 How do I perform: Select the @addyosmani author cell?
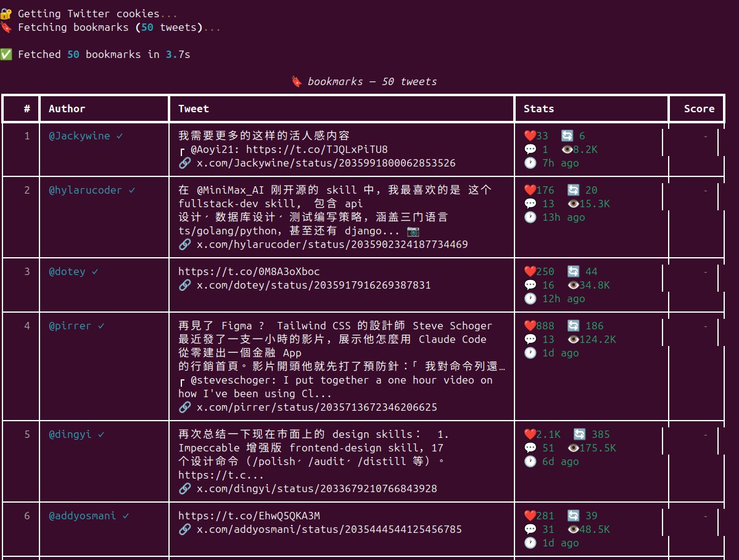104,529
